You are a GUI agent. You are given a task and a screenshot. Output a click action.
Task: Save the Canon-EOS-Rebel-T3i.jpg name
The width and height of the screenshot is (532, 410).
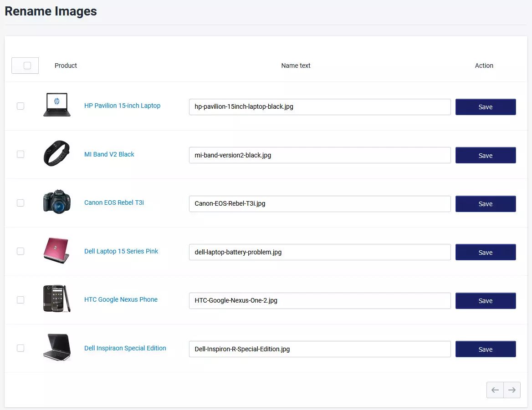[486, 204]
